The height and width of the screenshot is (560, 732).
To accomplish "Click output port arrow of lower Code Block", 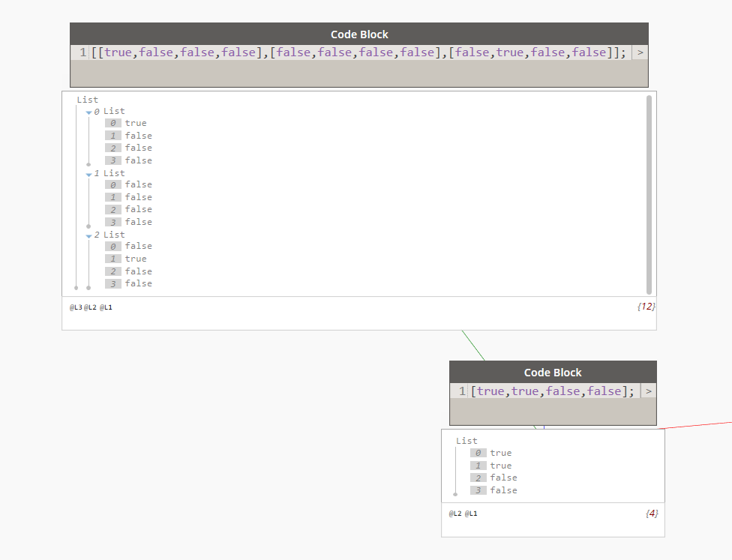I will 649,391.
